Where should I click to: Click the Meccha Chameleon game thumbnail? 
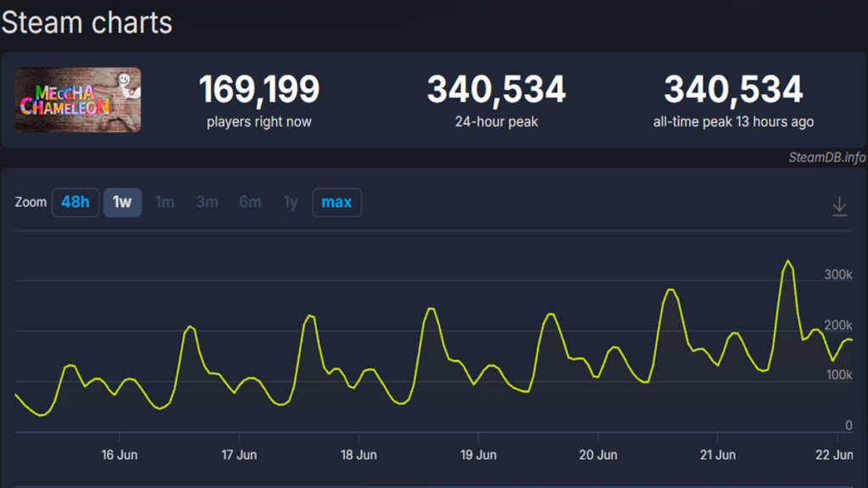[x=77, y=100]
